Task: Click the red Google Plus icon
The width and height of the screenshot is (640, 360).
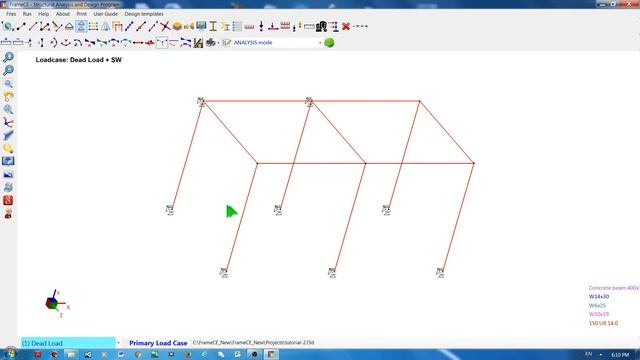Action: tap(8, 200)
